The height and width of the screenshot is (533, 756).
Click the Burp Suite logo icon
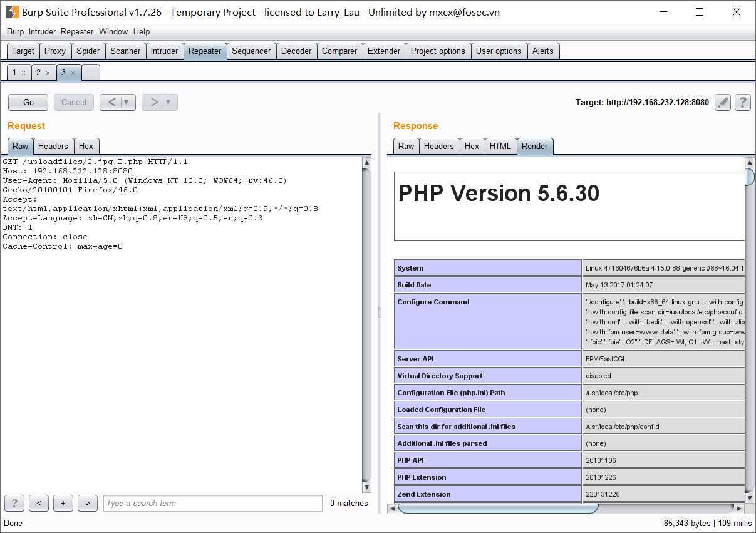click(x=12, y=12)
